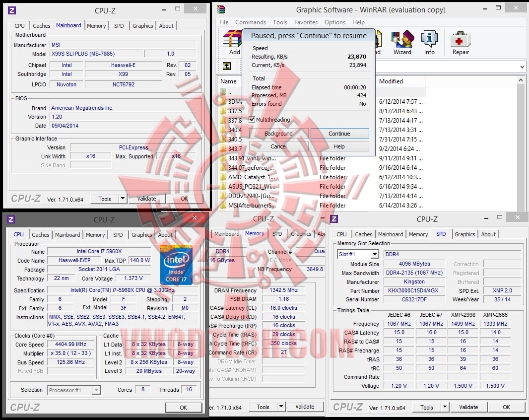This screenshot has width=529, height=420.
Task: Open the WinRAR Options menu
Action: point(335,22)
